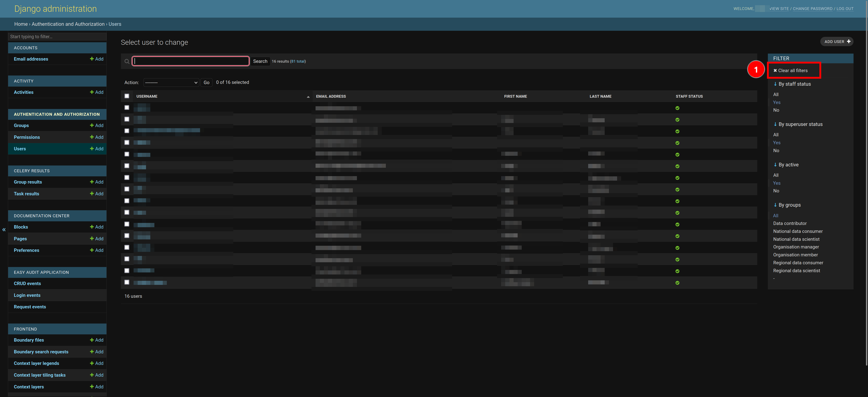Image resolution: width=868 pixels, height=397 pixels.
Task: Open CRUD events in sidebar
Action: [27, 284]
